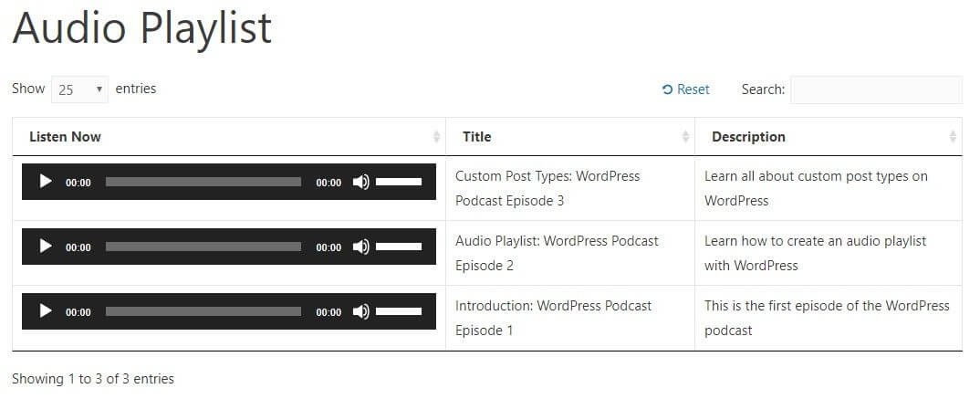Sort table by Listen Now column
Screen dimensions: 980x420
tap(229, 136)
